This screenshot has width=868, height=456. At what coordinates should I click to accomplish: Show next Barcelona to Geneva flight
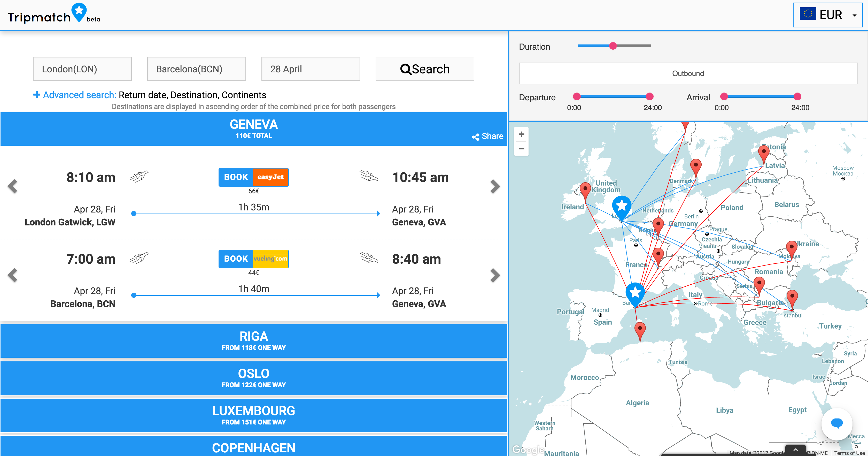[x=495, y=275]
